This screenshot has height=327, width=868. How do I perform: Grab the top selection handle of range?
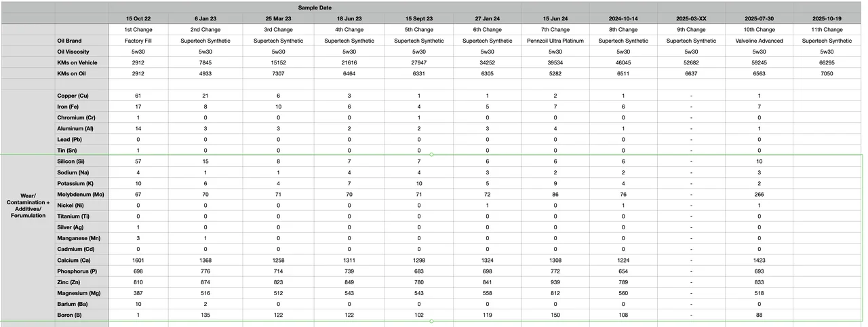(x=432, y=155)
